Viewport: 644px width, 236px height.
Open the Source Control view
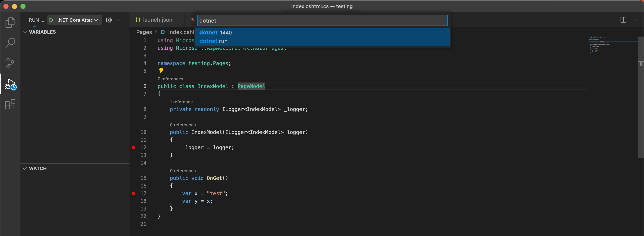pos(10,63)
